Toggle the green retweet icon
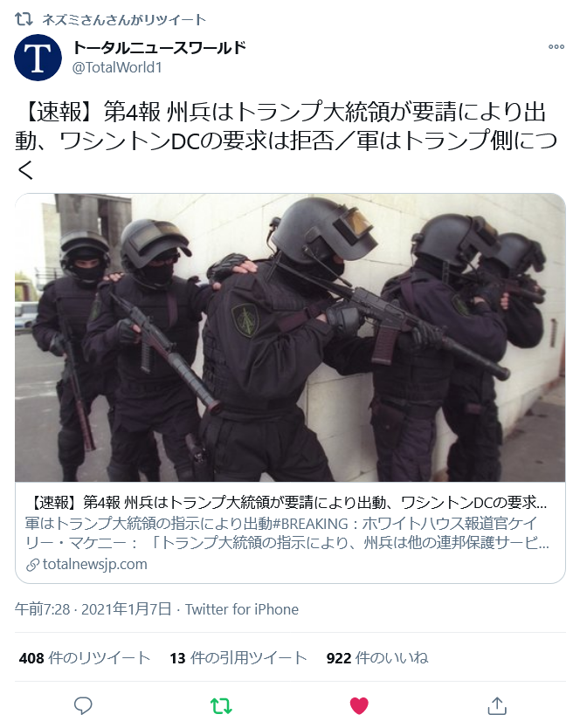This screenshot has width=580, height=728. point(221,705)
